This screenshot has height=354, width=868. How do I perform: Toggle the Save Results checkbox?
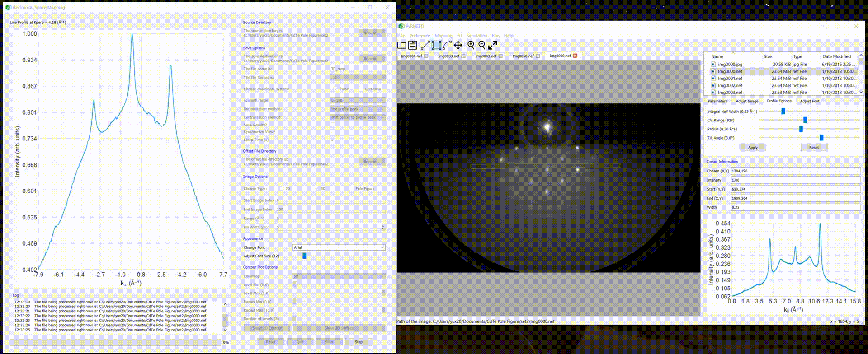333,125
